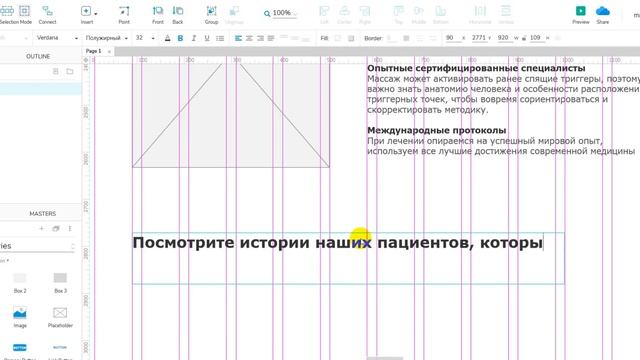This screenshot has height=360, width=640.
Task: Group the selected widgets
Action: (211, 14)
